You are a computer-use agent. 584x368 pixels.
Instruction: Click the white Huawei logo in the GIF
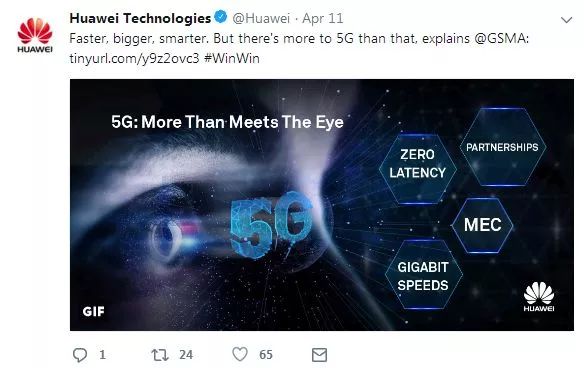pyautogui.click(x=539, y=296)
